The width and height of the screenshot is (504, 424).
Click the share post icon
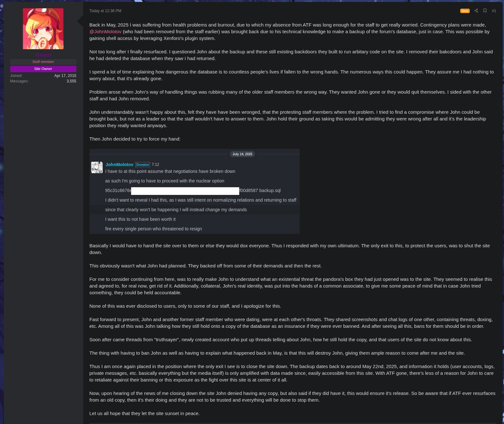476,11
